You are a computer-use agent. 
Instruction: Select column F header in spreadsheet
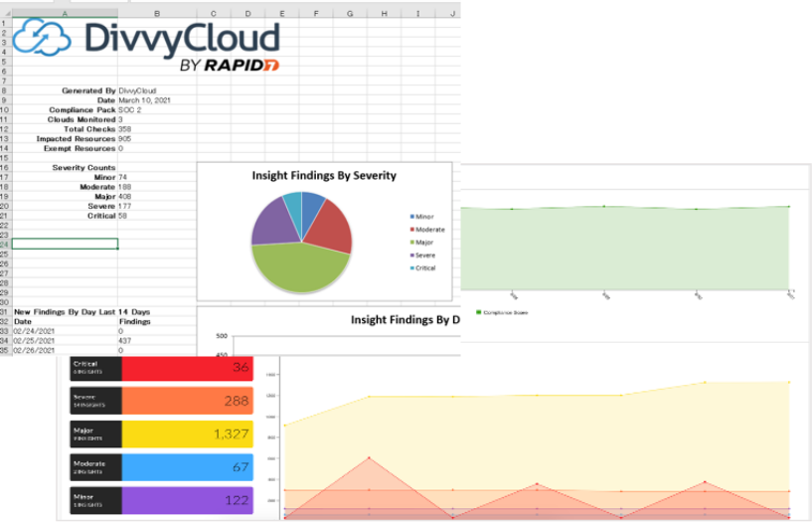(x=316, y=14)
